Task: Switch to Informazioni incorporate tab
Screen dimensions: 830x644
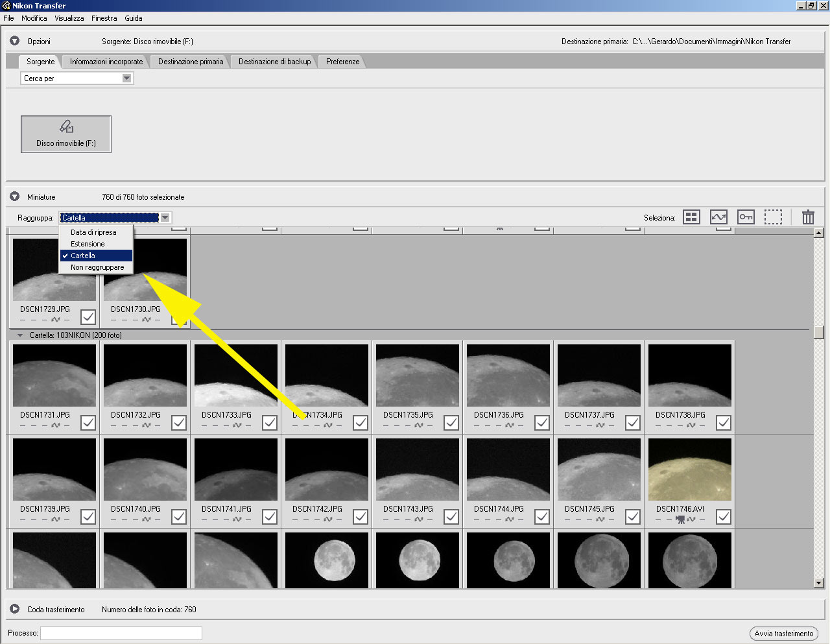Action: [x=106, y=62]
